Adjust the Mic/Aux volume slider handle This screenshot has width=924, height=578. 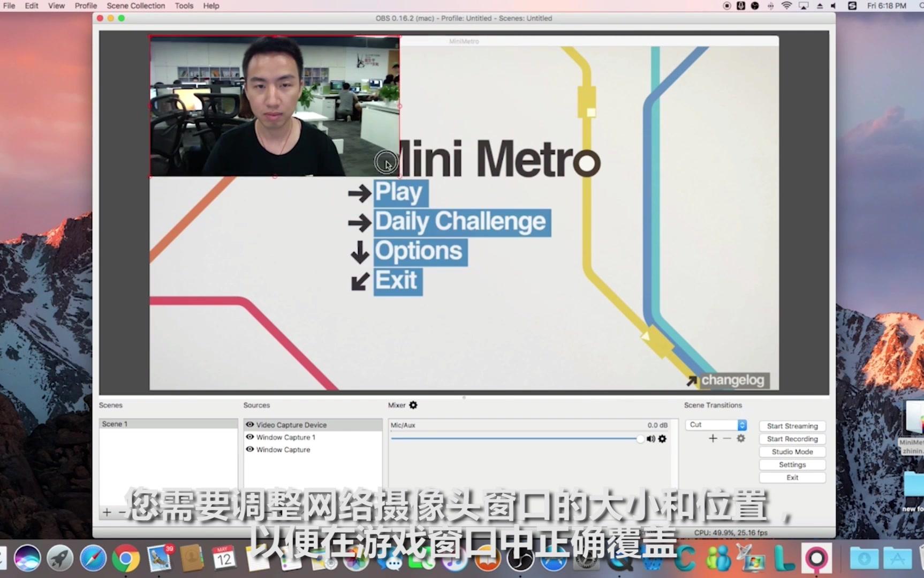point(640,439)
